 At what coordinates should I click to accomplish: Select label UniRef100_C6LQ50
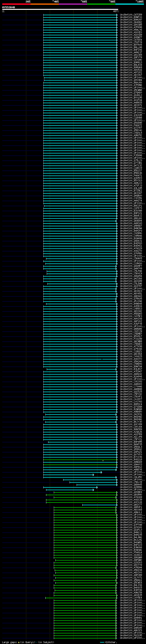(131, 477)
